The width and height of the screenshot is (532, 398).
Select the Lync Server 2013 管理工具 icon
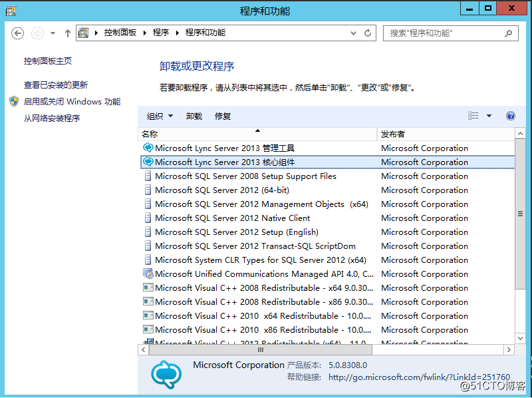148,148
